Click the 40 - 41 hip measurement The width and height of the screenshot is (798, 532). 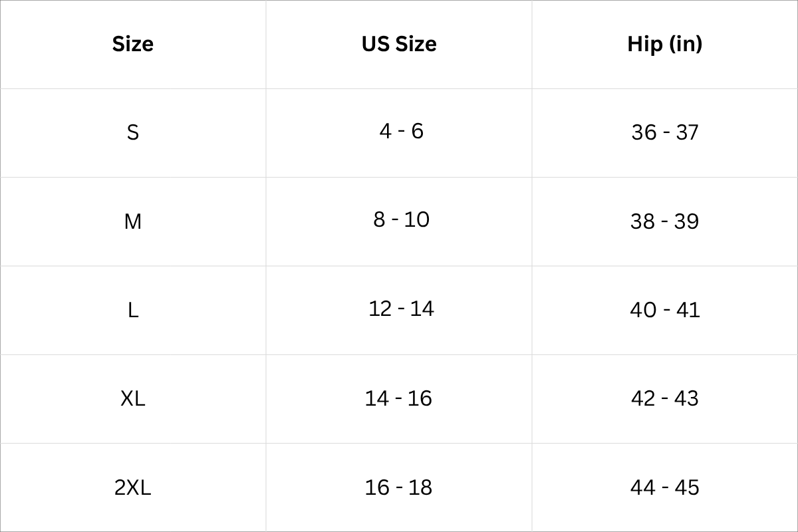665,310
